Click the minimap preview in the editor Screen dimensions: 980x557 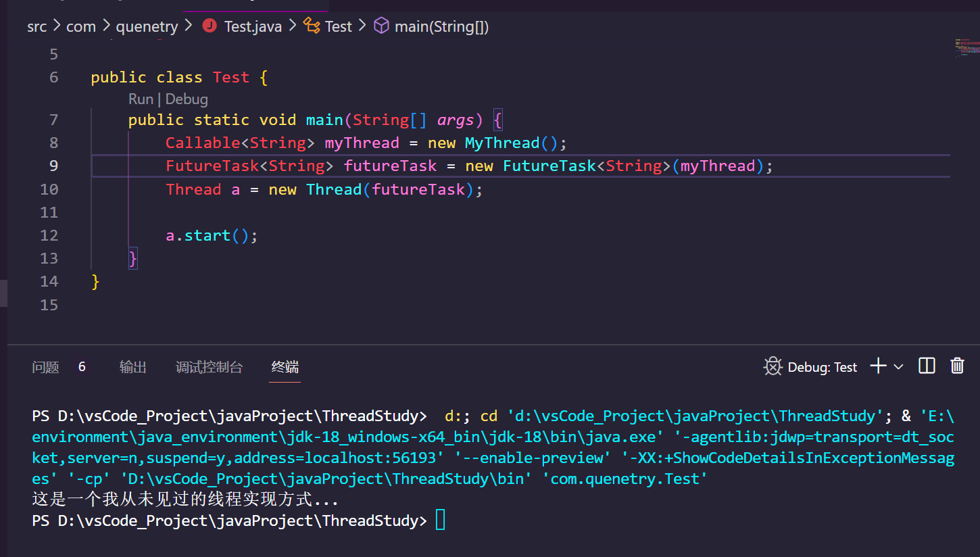click(966, 48)
